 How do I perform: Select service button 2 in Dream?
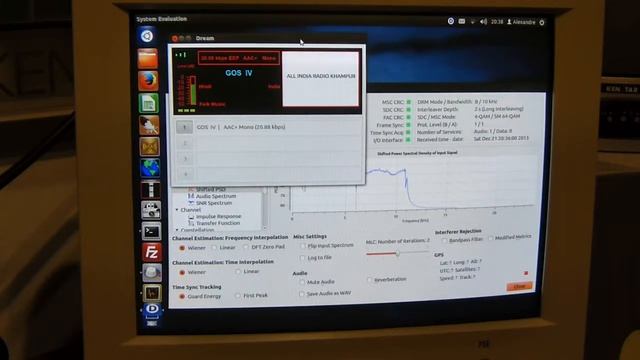185,143
